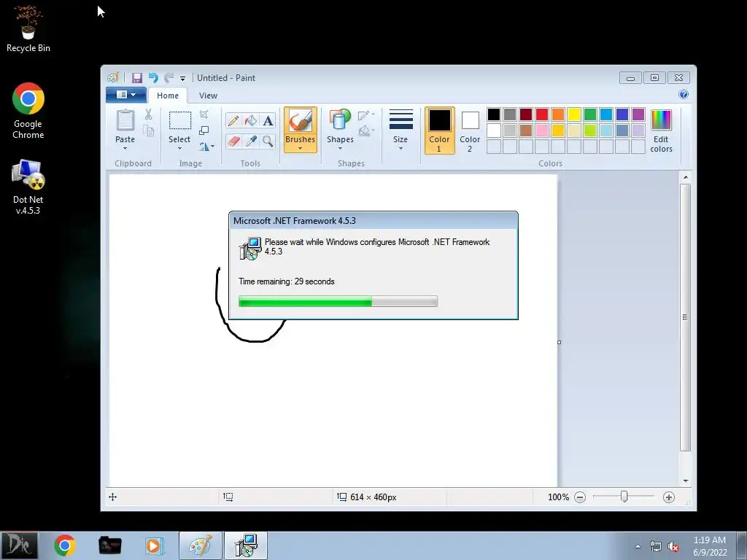Image resolution: width=747 pixels, height=560 pixels.
Task: Click the Copy icon in Clipboard
Action: (x=148, y=131)
